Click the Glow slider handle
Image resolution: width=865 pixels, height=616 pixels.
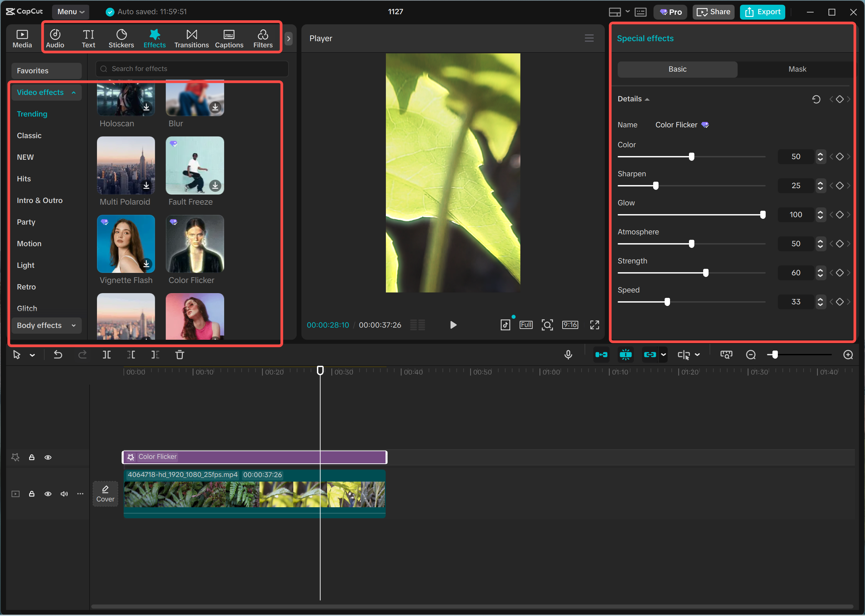(762, 215)
